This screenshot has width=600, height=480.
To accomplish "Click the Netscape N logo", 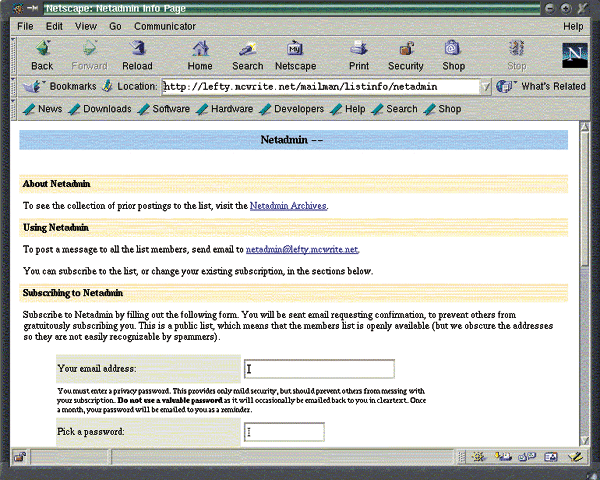I will [x=574, y=55].
